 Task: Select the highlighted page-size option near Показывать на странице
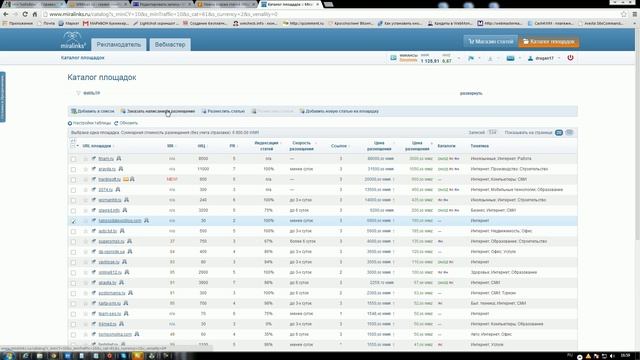click(x=559, y=133)
